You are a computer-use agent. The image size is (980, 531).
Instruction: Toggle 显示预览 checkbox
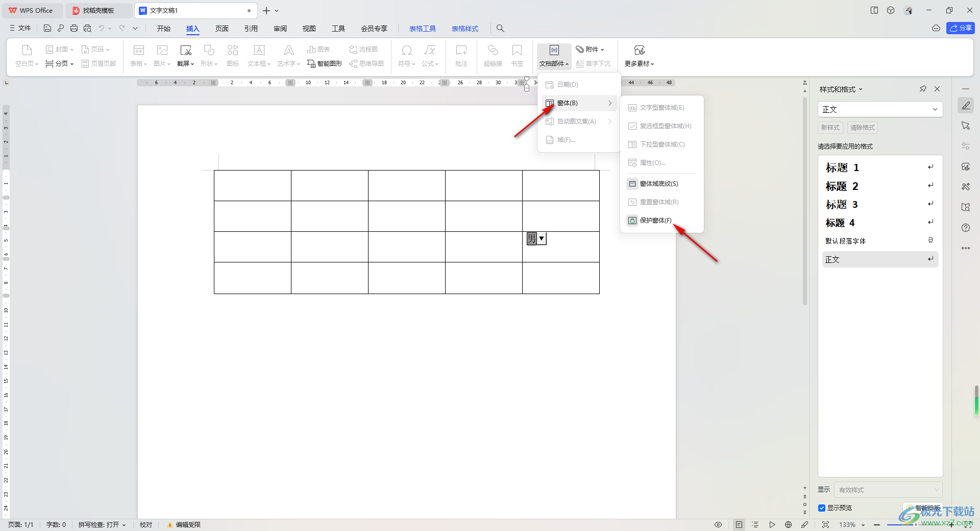[822, 508]
